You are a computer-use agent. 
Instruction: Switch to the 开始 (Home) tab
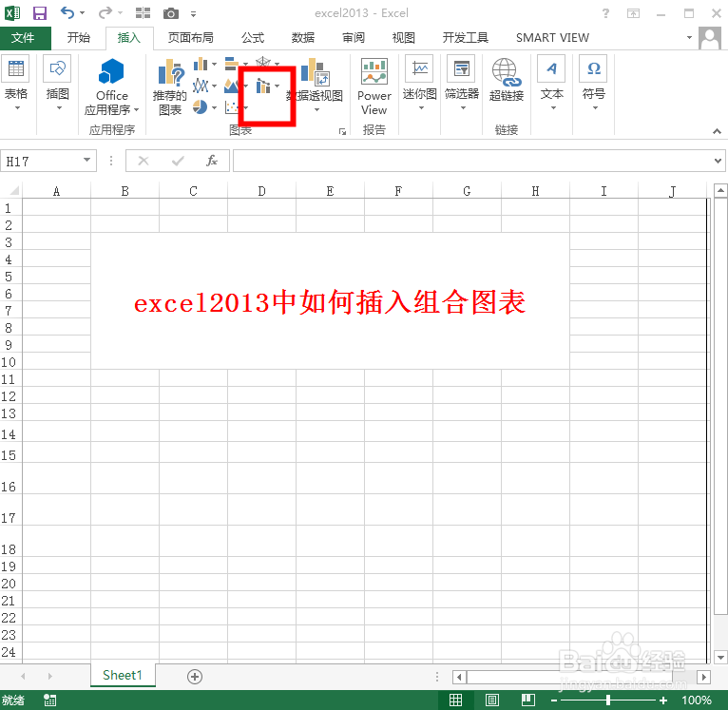click(79, 38)
